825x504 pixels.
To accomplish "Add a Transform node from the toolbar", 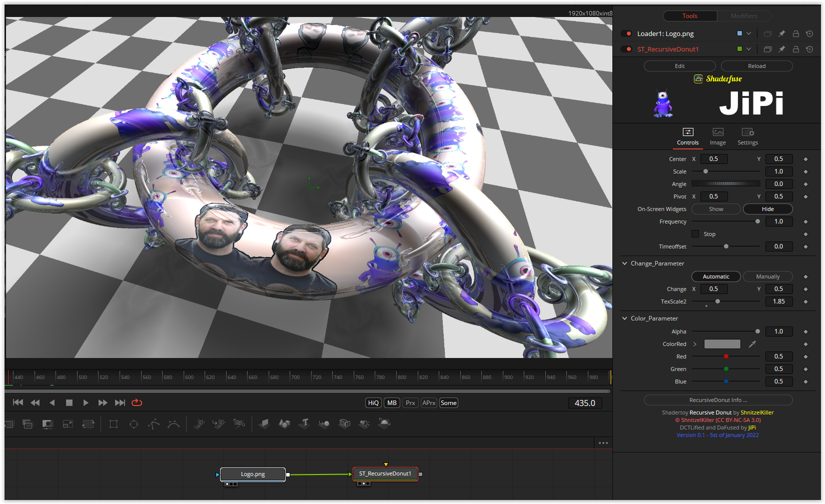I will (88, 424).
